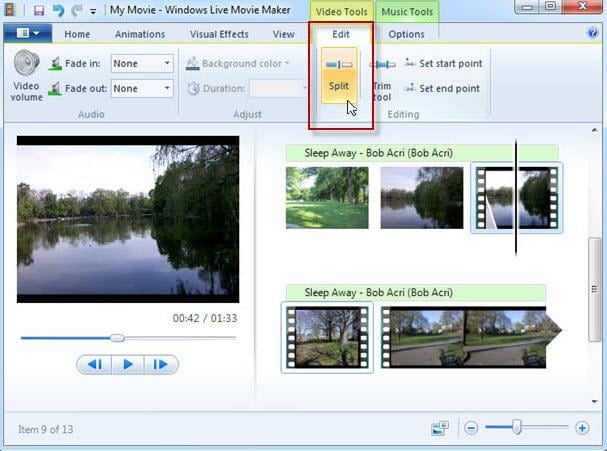Click the Previous frame button
Image resolution: width=607 pixels, height=451 pixels.
[94, 364]
